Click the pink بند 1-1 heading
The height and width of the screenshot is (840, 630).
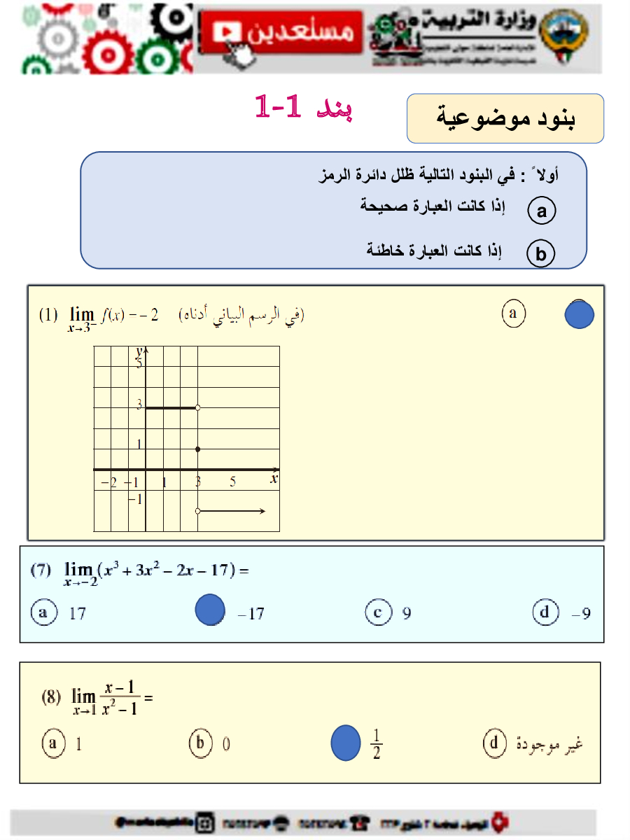point(303,107)
